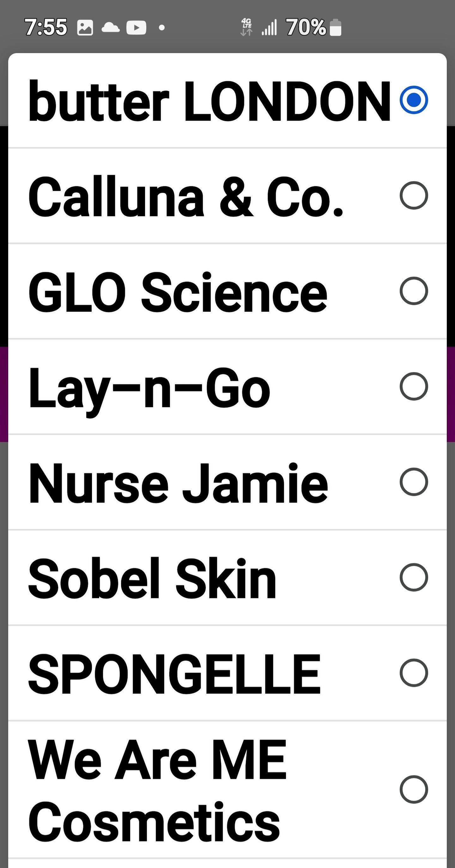This screenshot has height=868, width=455.
Task: Choose the GLO Science radio button
Action: [x=414, y=291]
